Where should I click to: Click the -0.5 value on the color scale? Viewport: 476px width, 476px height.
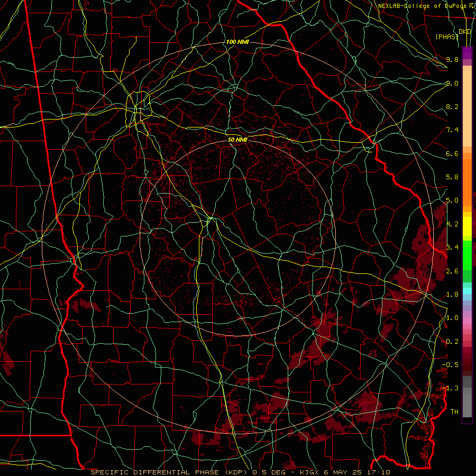point(450,364)
